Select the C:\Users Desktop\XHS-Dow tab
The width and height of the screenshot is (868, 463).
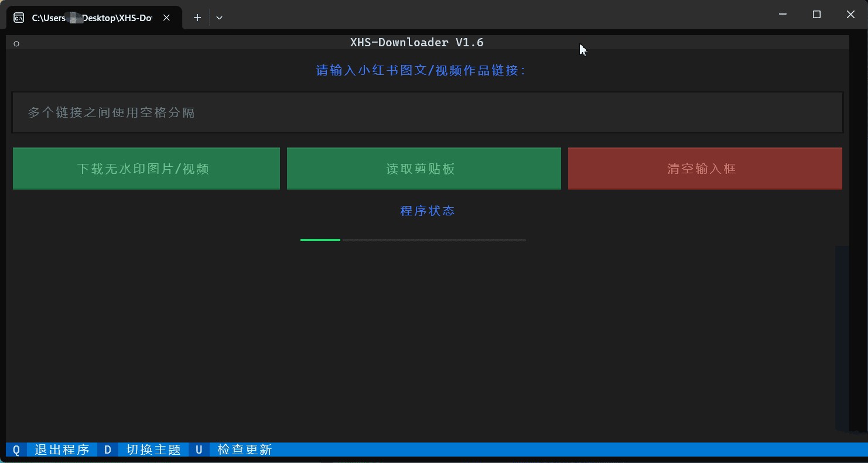pyautogui.click(x=94, y=18)
